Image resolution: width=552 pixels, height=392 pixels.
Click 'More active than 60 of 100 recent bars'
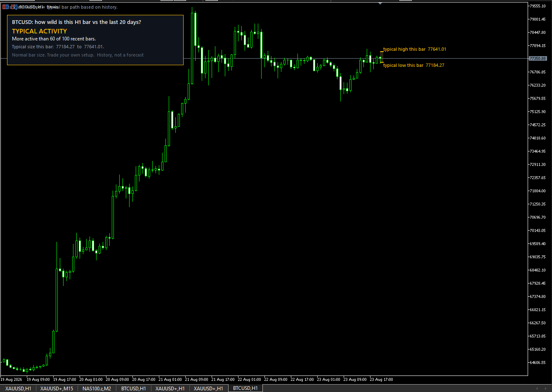(x=54, y=39)
